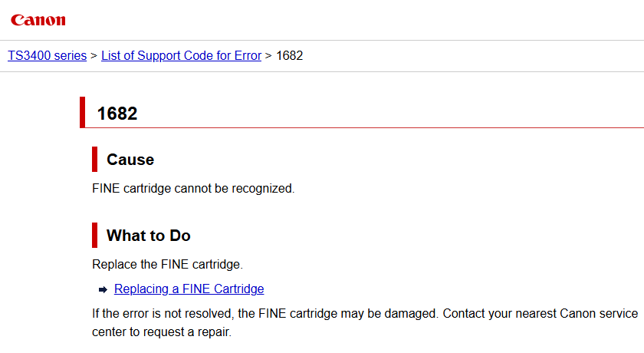
Task: Click the red underline beneath the 1682 heading
Action: (383, 127)
